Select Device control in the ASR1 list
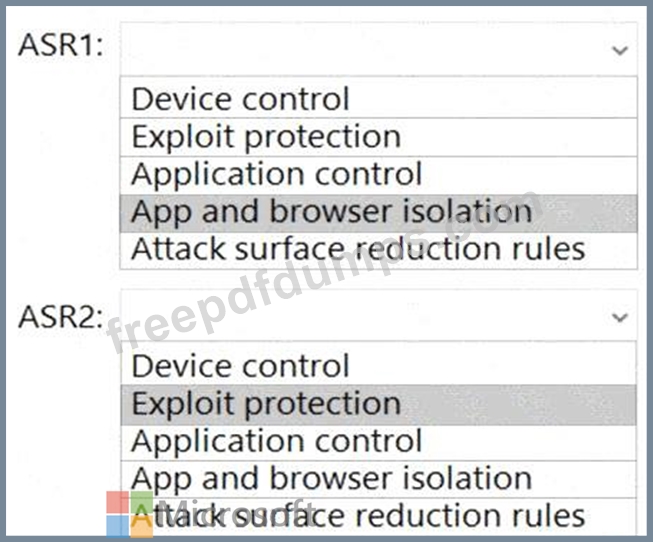This screenshot has width=653, height=542. point(240,99)
